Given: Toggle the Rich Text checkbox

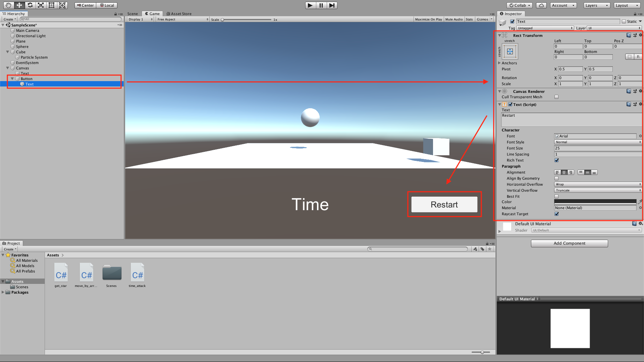Looking at the screenshot, I should [556, 160].
